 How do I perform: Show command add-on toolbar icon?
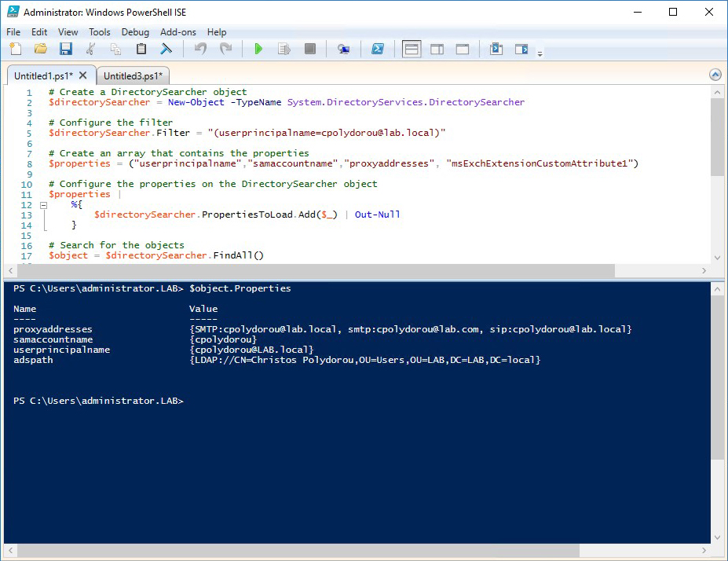pyautogui.click(x=521, y=49)
